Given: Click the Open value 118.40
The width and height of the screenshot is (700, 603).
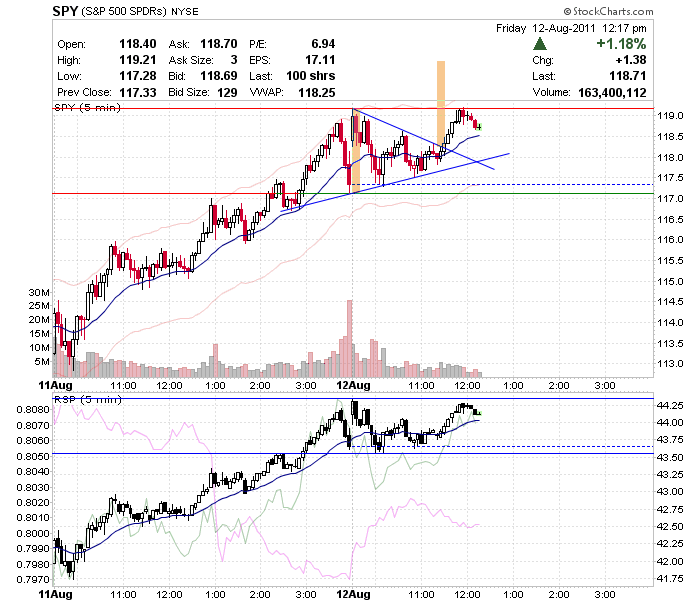Looking at the screenshot, I should (138, 44).
